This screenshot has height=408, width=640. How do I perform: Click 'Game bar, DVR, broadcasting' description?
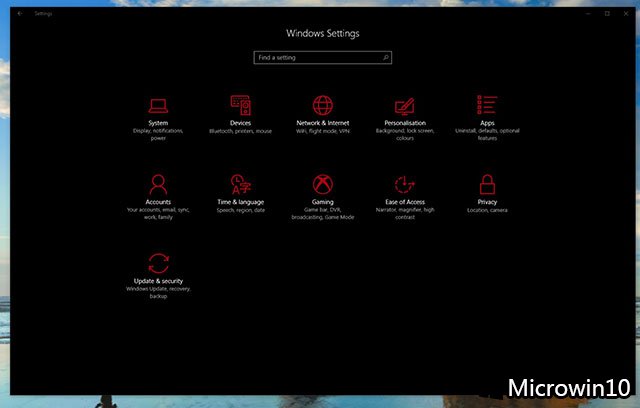322,213
